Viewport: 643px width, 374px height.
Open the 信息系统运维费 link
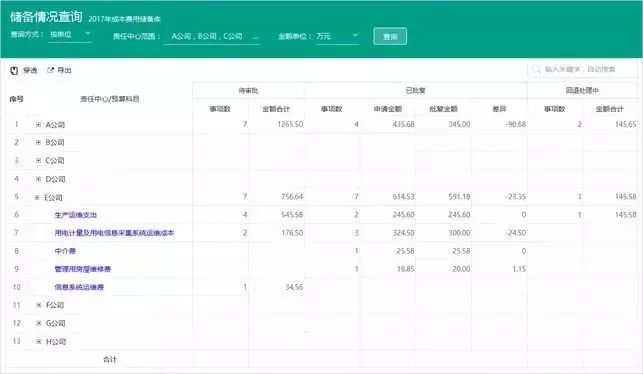point(79,287)
